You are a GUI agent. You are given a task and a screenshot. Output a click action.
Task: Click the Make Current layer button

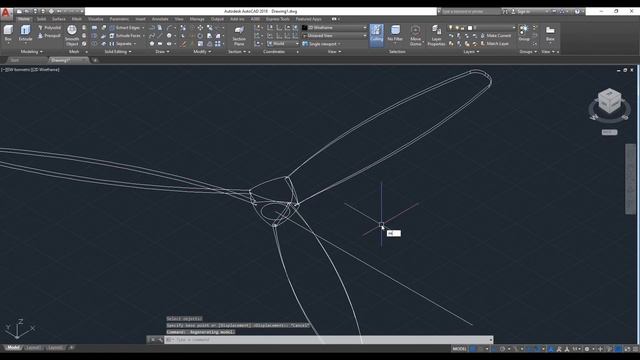495,36
